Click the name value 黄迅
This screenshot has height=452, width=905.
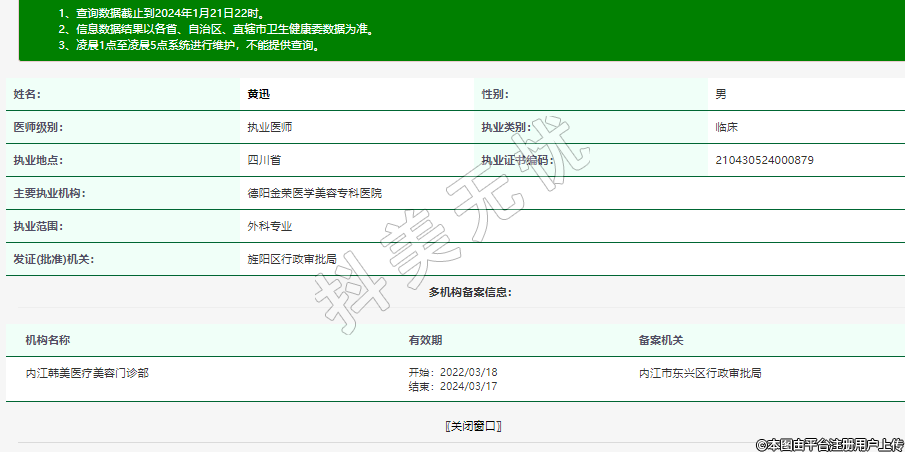tap(259, 94)
